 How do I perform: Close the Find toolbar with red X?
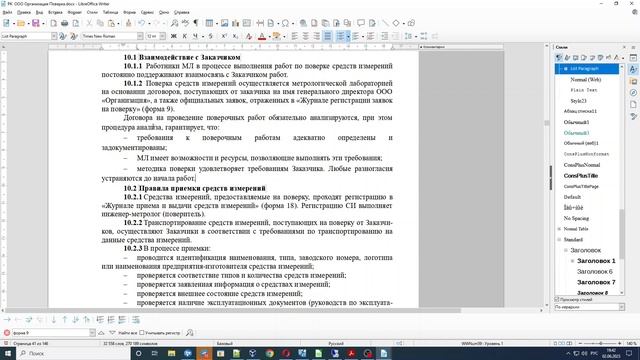[7, 333]
